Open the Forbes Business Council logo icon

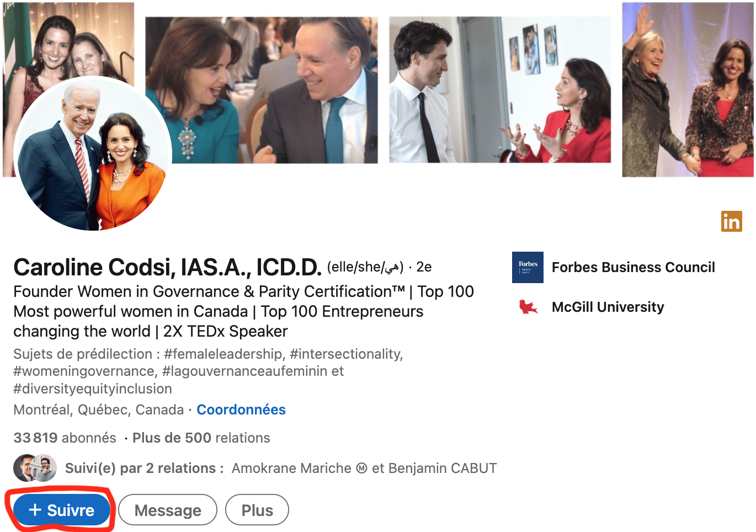[x=528, y=267]
